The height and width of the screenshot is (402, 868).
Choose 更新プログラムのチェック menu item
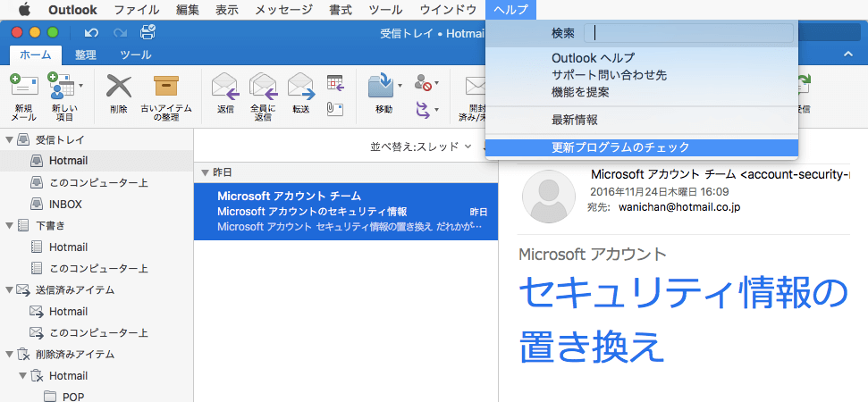point(642,147)
